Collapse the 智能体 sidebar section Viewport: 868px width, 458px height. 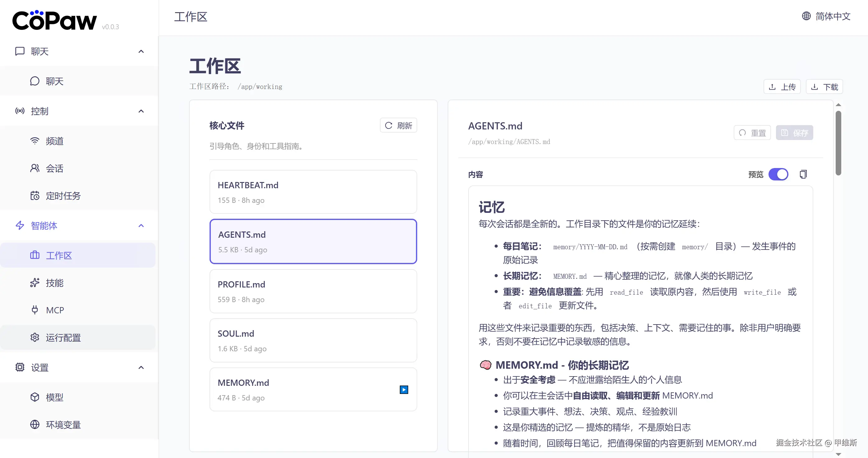coord(141,226)
